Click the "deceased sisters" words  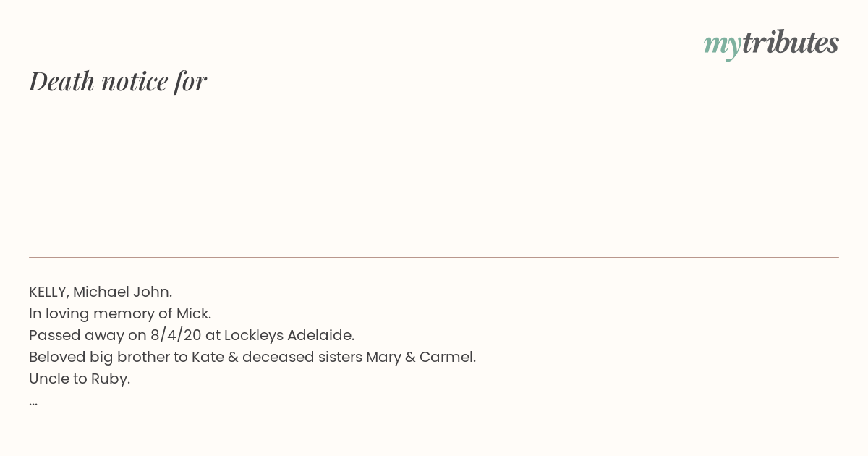click(302, 358)
